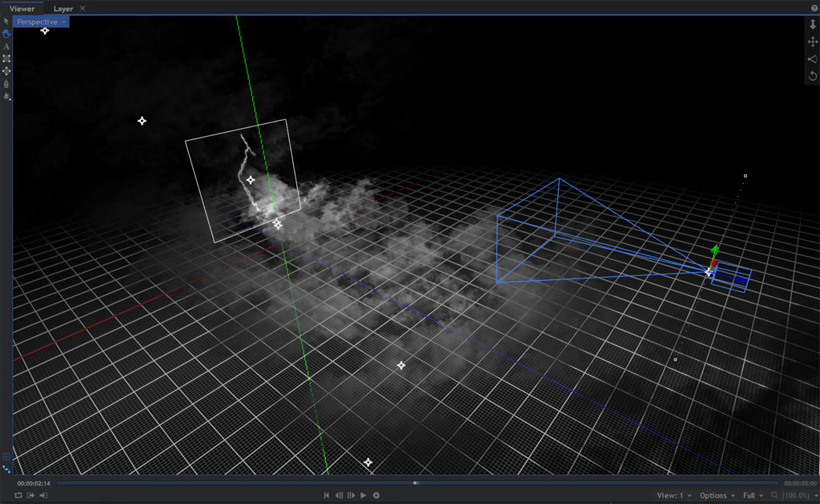Open the Options dropdown menu
This screenshot has width=820, height=504.
pos(717,496)
